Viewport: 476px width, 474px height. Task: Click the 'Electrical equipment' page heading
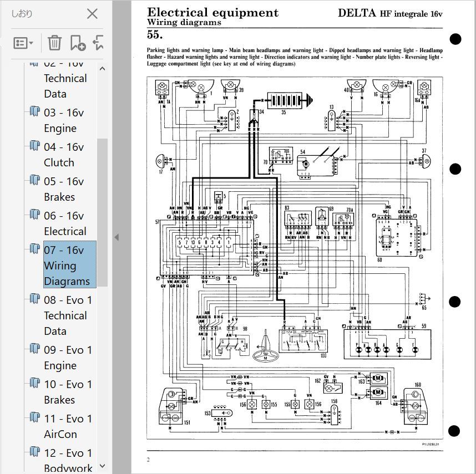212,12
